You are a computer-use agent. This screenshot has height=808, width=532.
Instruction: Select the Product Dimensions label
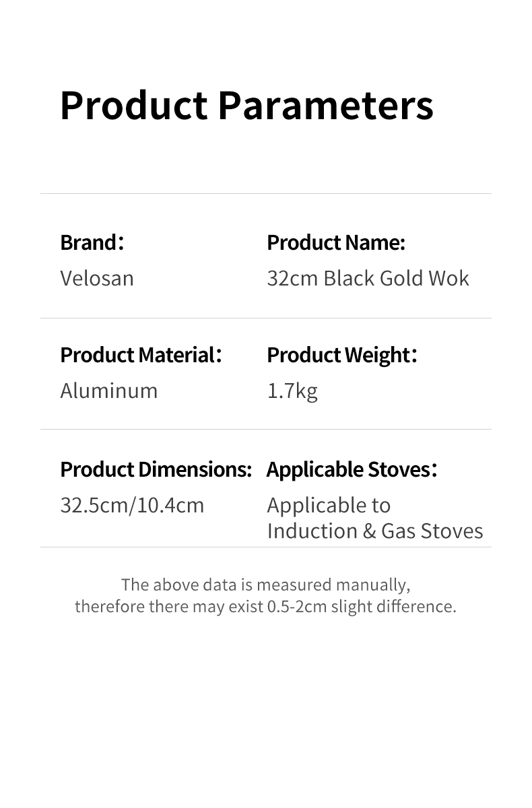[156, 469]
